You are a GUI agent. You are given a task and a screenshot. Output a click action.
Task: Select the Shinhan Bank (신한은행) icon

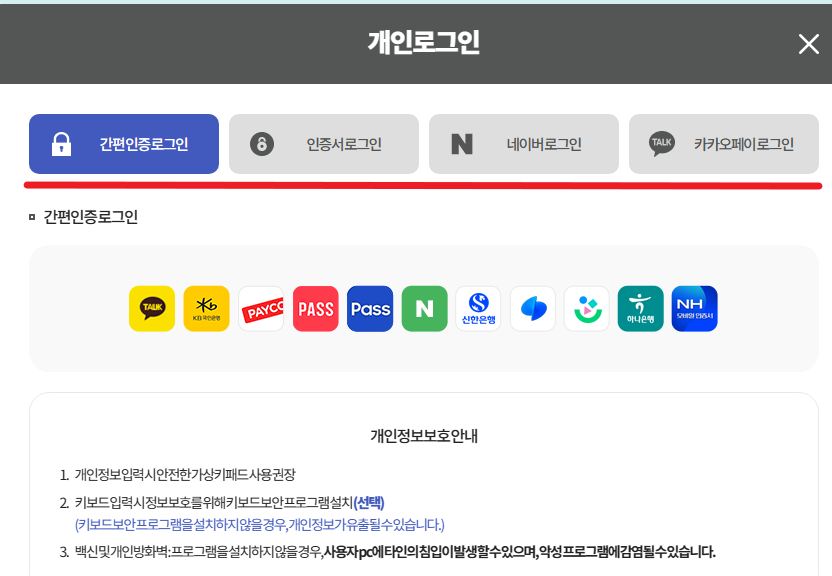[478, 309]
